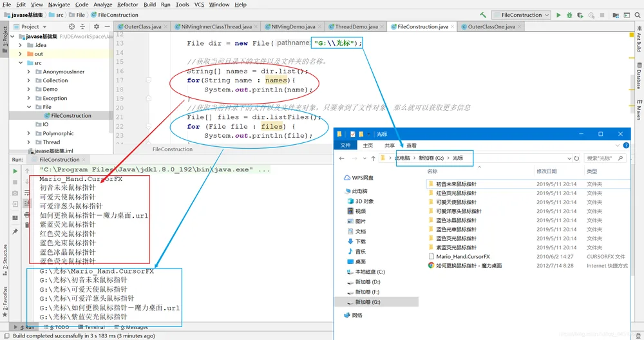
Task: Switch to the ThreadDemo.java tab
Action: point(356,26)
